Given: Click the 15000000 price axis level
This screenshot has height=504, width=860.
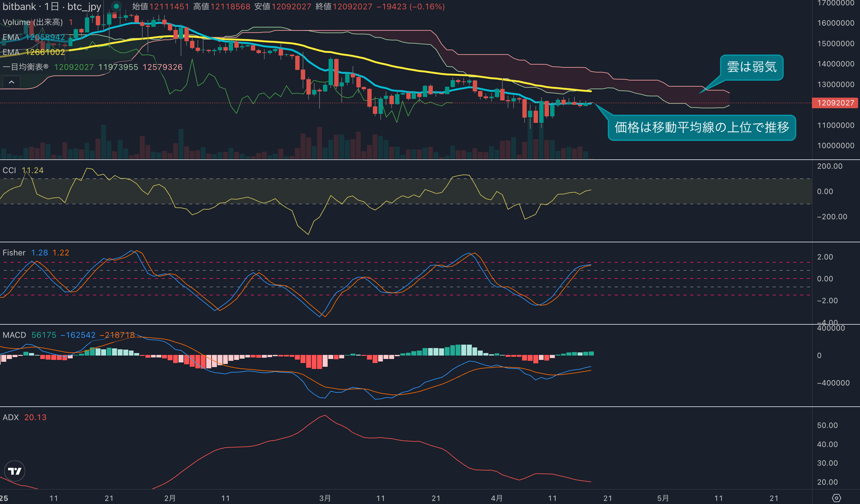Looking at the screenshot, I should coord(835,44).
